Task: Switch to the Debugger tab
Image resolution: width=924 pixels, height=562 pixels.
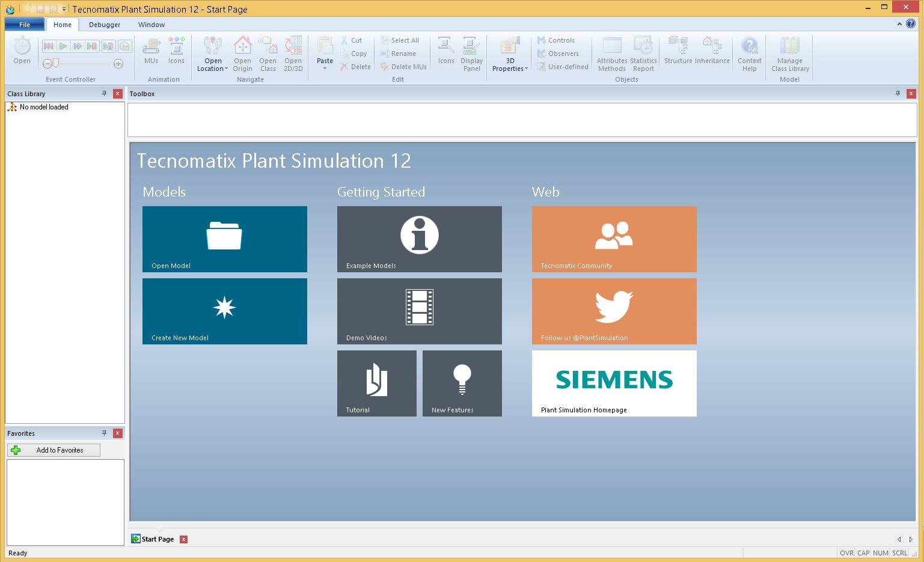Action: tap(105, 25)
